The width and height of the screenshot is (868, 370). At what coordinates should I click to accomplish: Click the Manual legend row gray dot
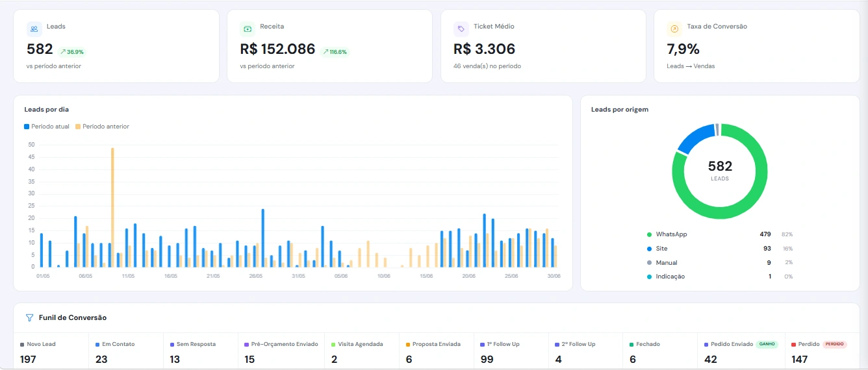tap(649, 263)
